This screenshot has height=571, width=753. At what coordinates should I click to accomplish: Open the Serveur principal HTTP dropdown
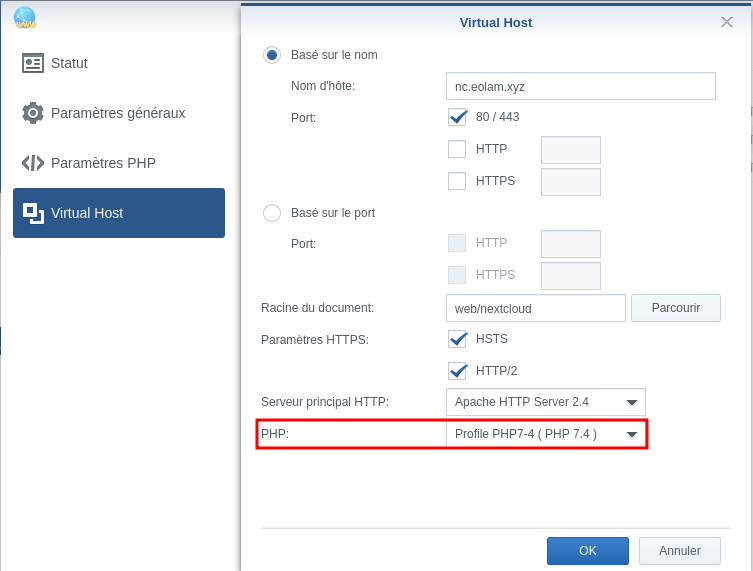point(545,402)
